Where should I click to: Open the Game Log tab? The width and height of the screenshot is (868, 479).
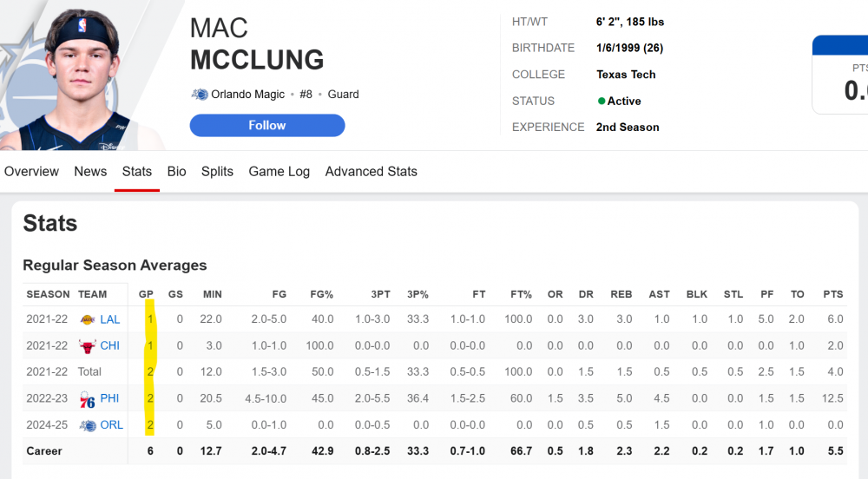279,172
